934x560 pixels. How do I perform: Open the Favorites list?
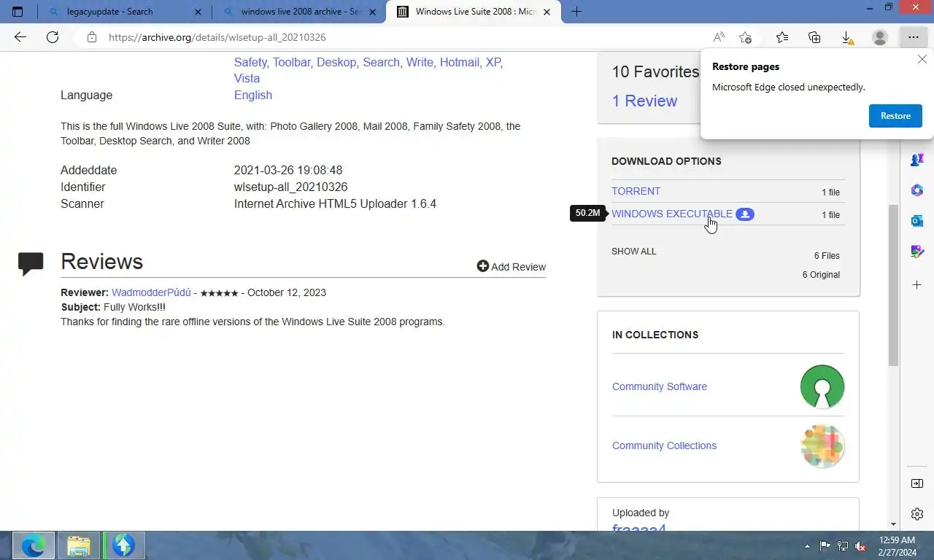[x=782, y=37]
